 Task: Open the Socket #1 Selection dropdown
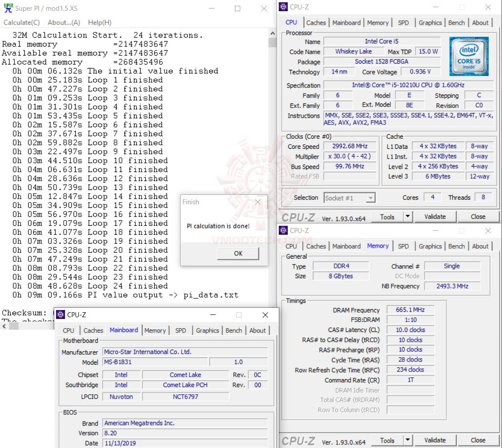(370, 198)
